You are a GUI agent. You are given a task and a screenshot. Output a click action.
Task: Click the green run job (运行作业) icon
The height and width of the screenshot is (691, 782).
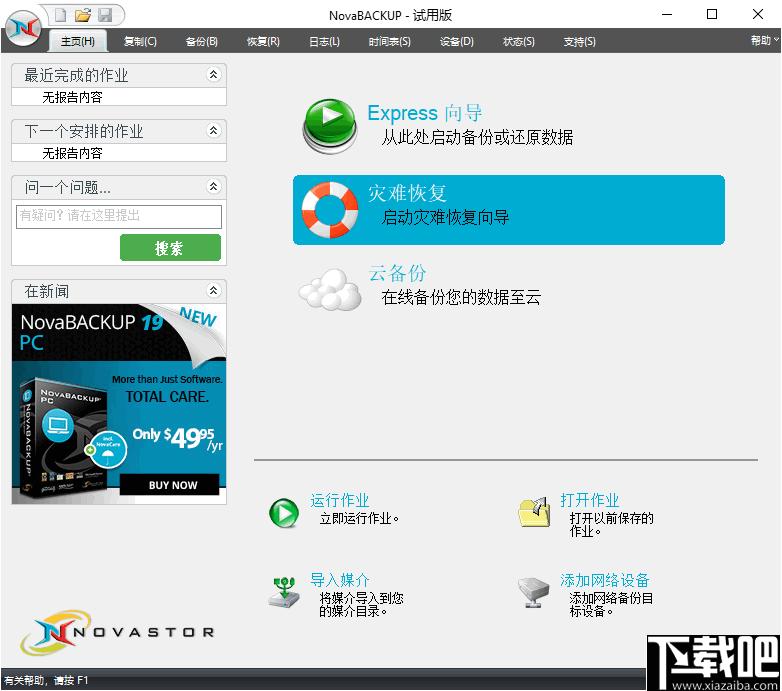284,513
